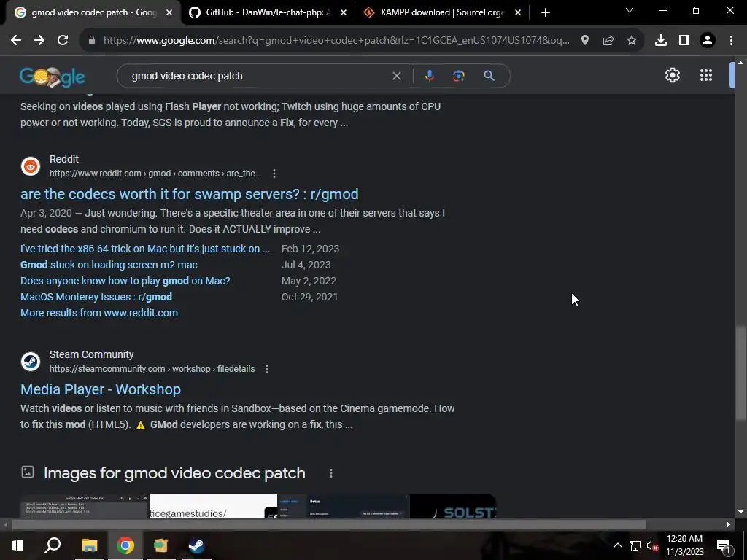Viewport: 747px width, 560px height.
Task: Open Chrome downloads icon
Action: pos(661,41)
